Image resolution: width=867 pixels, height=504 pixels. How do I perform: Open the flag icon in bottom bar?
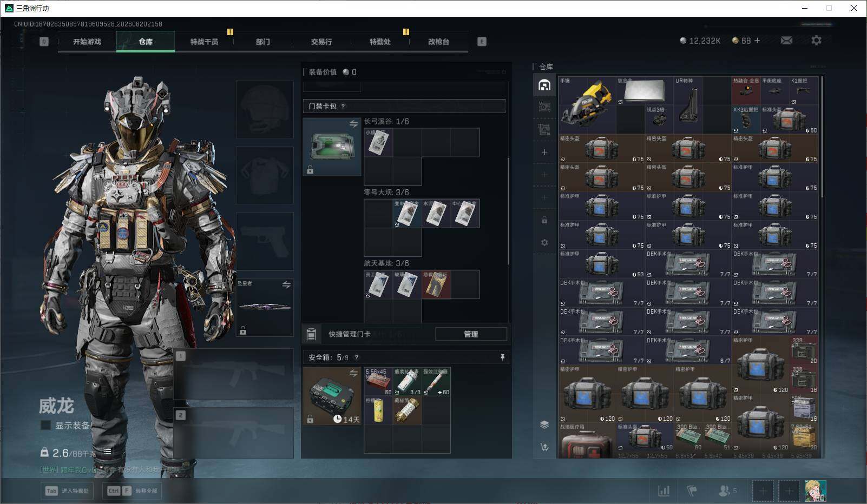pos(692,491)
